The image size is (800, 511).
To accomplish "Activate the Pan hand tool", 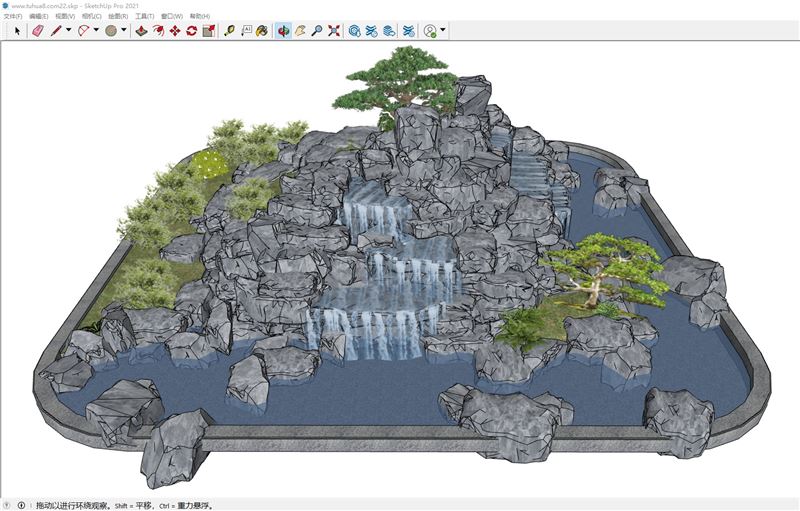I will 300,31.
